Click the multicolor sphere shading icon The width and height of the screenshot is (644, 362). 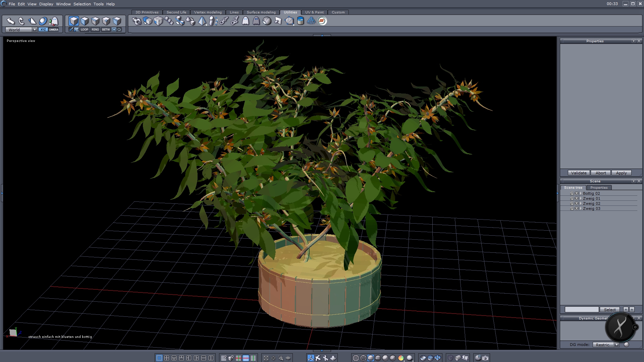pyautogui.click(x=401, y=358)
